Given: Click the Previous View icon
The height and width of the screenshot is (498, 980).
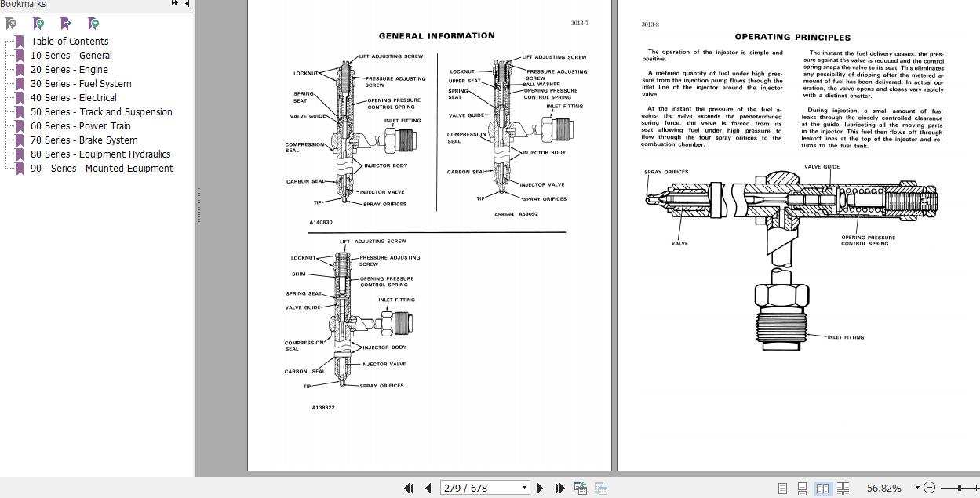Looking at the screenshot, I should pos(580,488).
